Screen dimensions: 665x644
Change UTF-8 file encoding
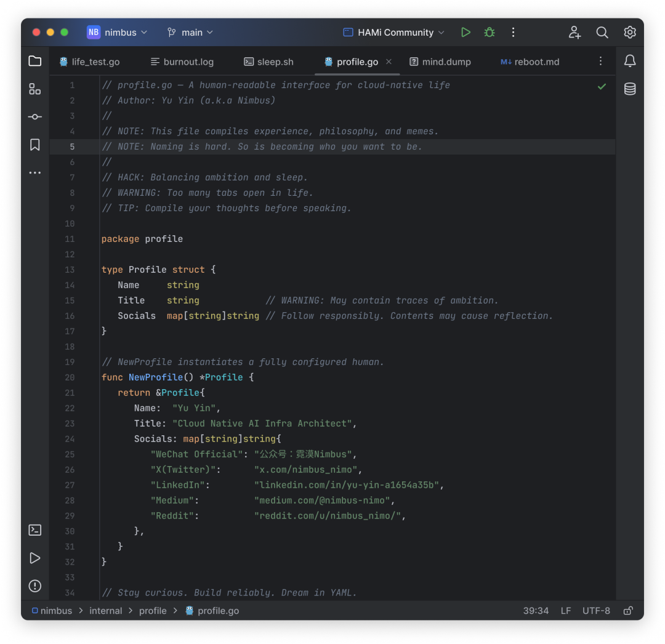596,611
